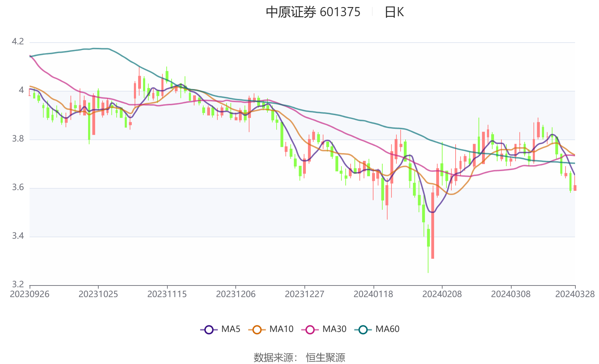Click the 4.2 price axis label
599x364 pixels.
tap(18, 42)
